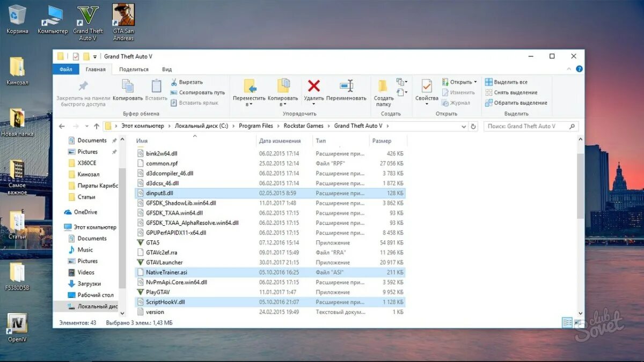This screenshot has width=644, height=362.
Task: Switch to the Вид ribbon tab
Action: coord(167,69)
